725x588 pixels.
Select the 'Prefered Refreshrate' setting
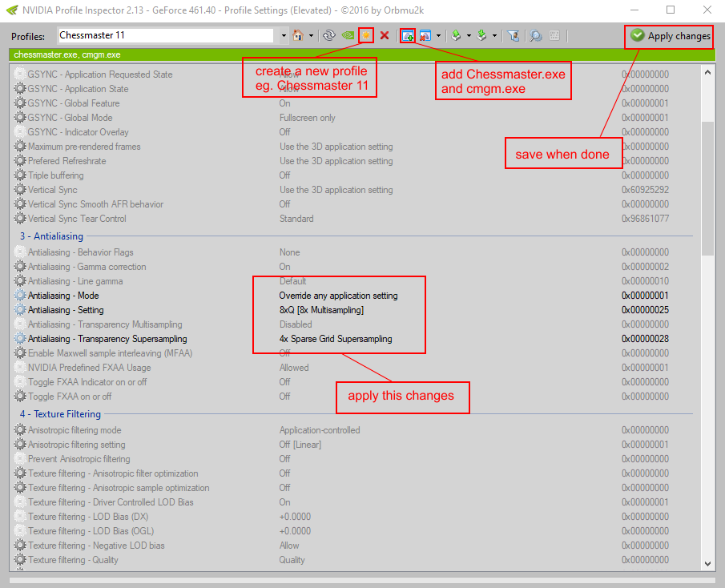click(67, 161)
